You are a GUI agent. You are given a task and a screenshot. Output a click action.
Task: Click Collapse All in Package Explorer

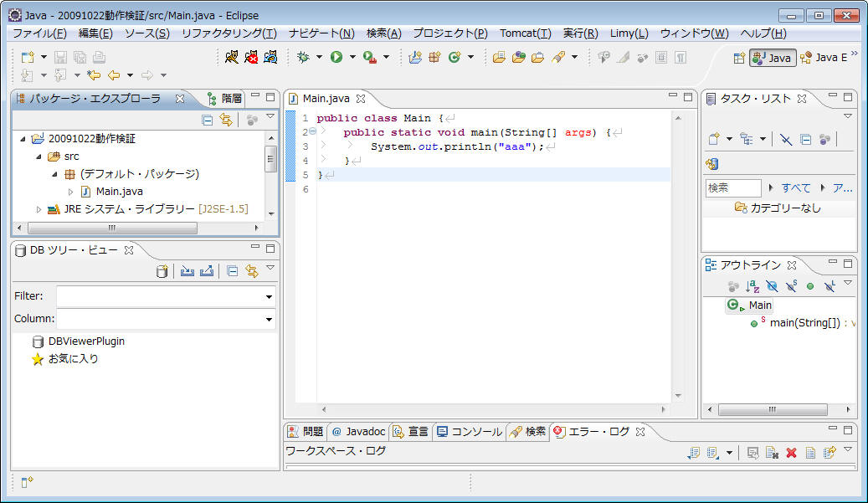207,121
